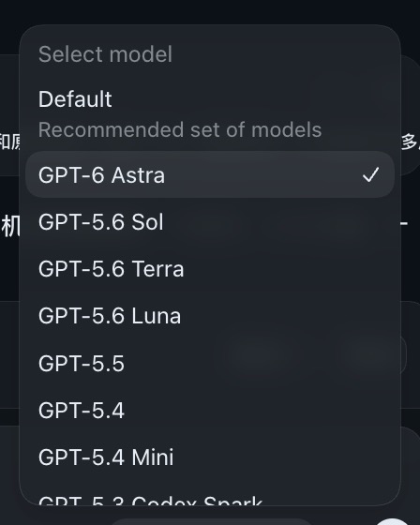The image size is (420, 525).
Task: Click the dash on the right of Sol row
Action: tap(404, 223)
